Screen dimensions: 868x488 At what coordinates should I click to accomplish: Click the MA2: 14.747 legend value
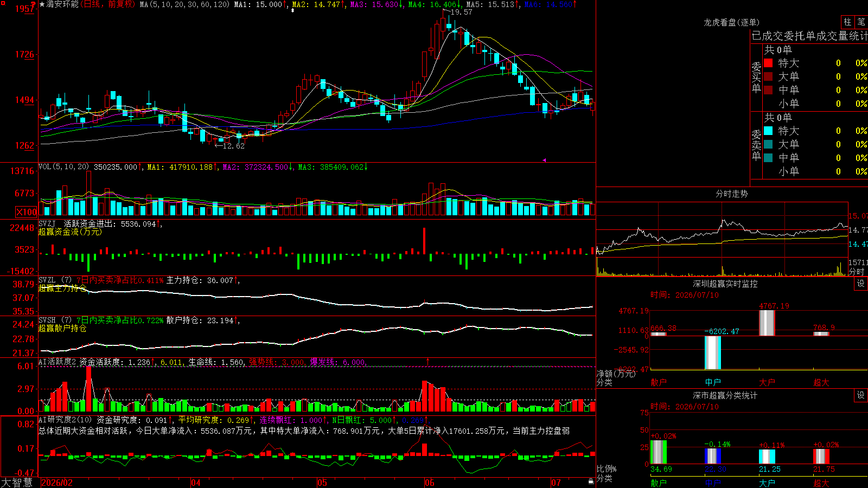click(x=316, y=4)
